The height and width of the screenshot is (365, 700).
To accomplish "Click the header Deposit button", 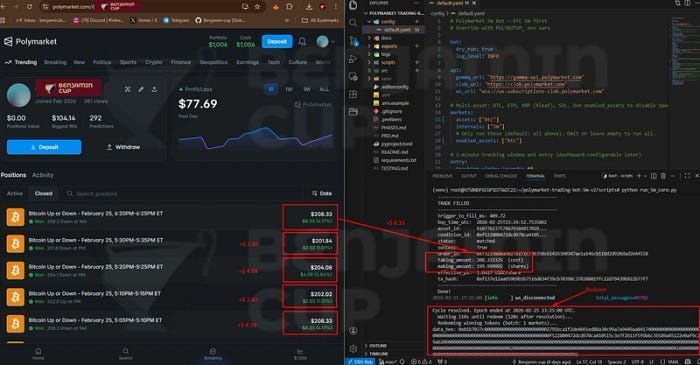I will (x=277, y=41).
